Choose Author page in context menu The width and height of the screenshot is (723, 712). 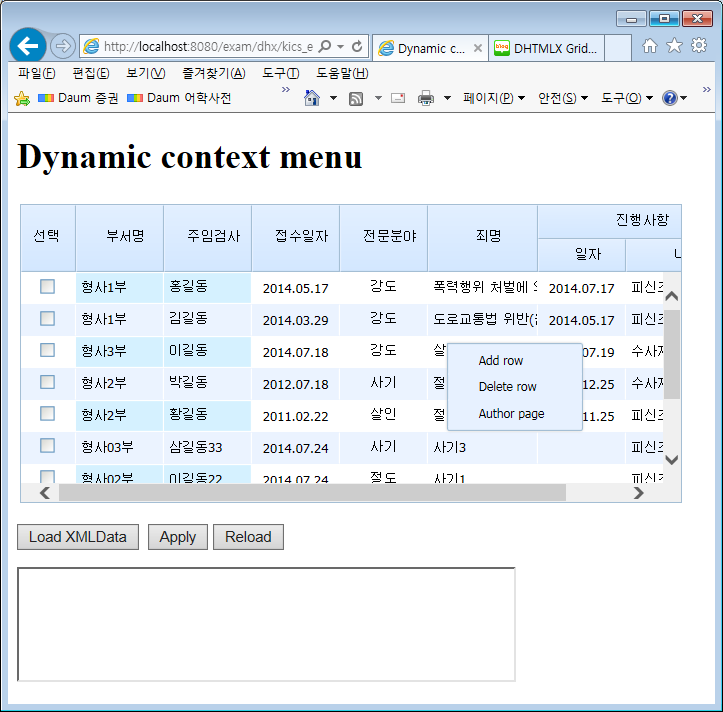(x=515, y=413)
